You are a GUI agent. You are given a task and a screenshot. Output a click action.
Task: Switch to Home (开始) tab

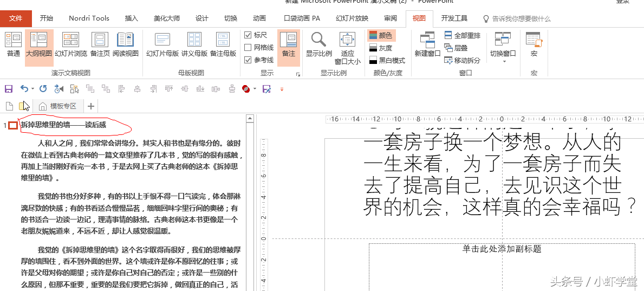(47, 18)
